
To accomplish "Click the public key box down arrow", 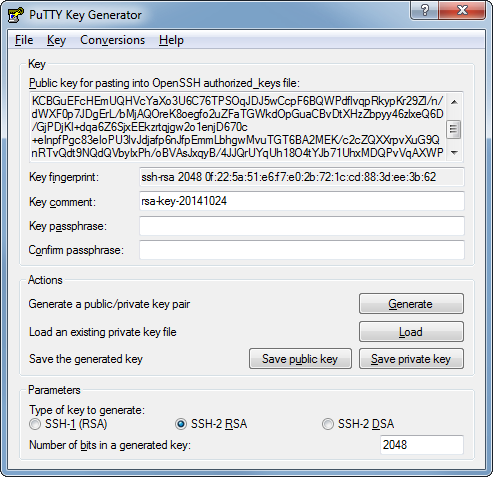I will [x=454, y=153].
